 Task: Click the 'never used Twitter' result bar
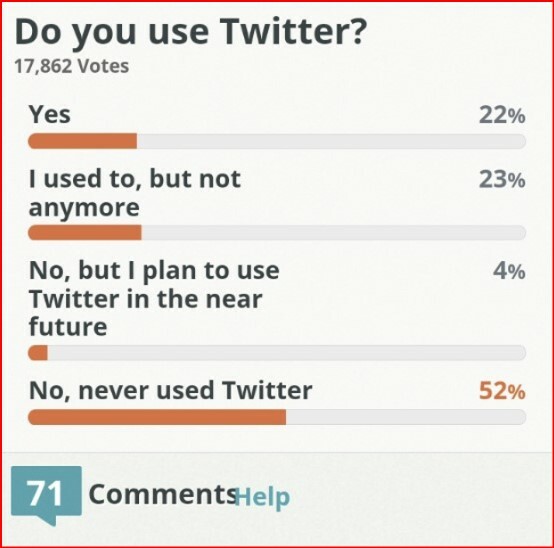tap(277, 417)
